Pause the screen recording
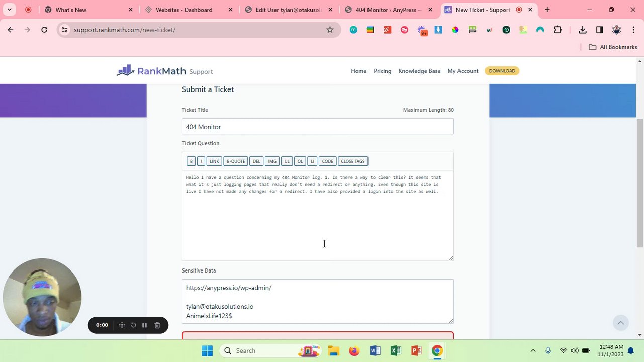 pos(144,325)
